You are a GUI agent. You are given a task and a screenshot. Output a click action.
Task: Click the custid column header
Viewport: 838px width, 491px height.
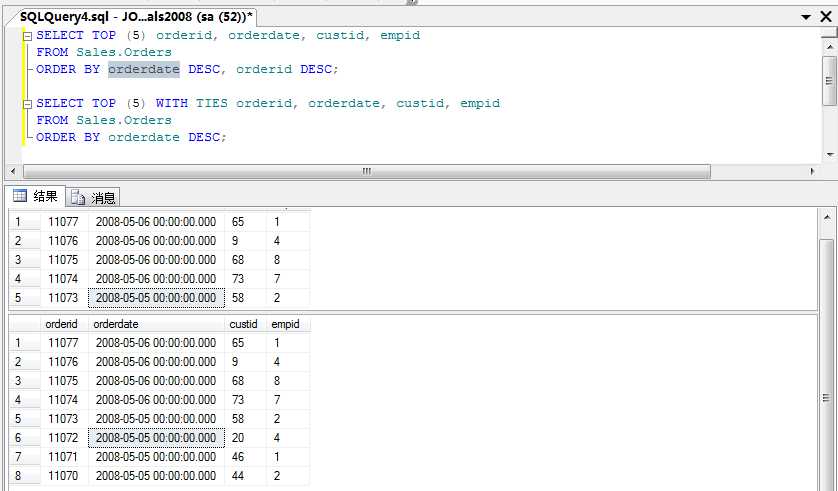243,324
